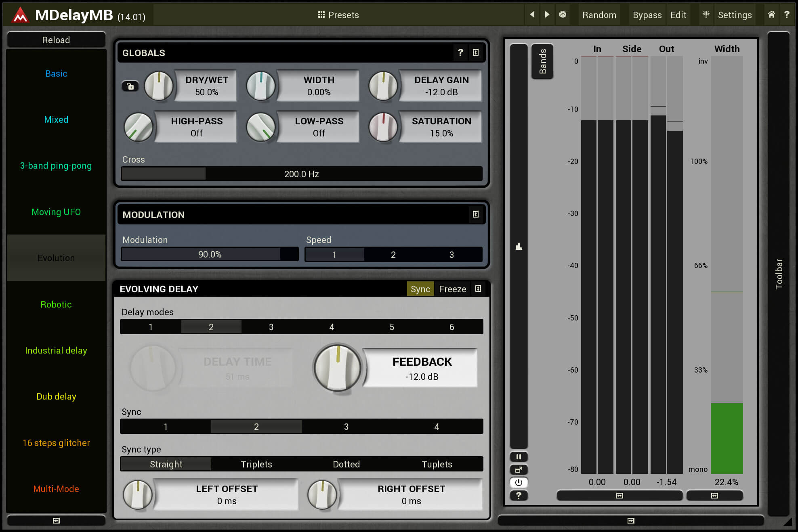Set Sync type to Triplets
The height and width of the screenshot is (532, 798).
tap(256, 464)
